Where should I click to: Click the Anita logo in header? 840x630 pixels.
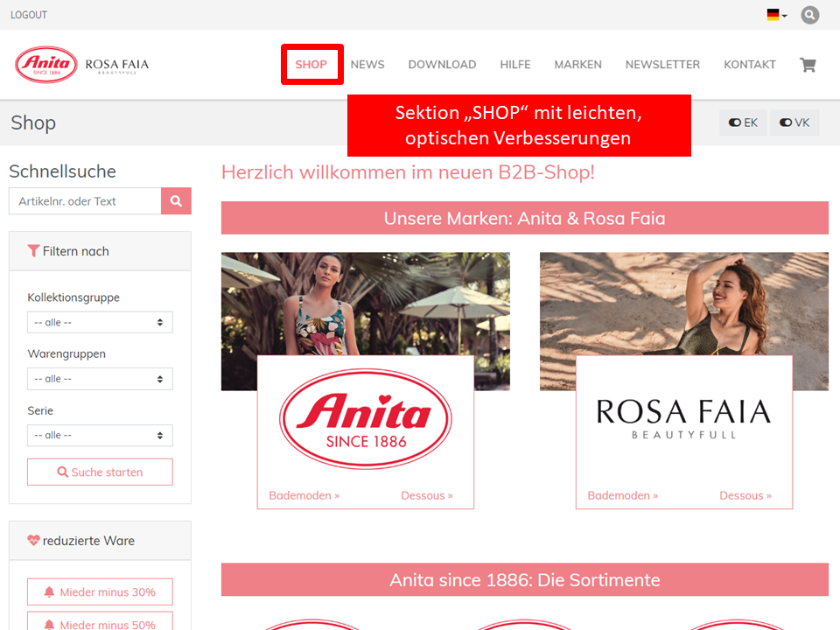[46, 65]
